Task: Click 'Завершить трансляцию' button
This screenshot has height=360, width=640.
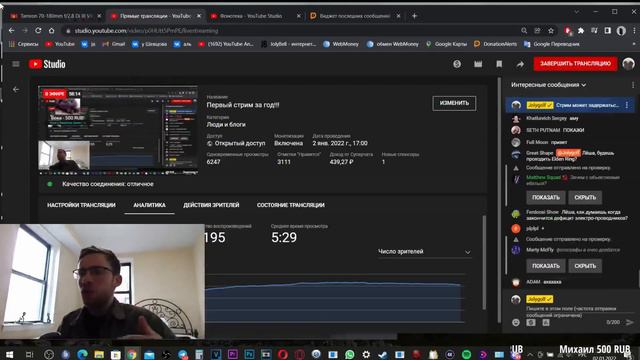Action: [x=576, y=64]
